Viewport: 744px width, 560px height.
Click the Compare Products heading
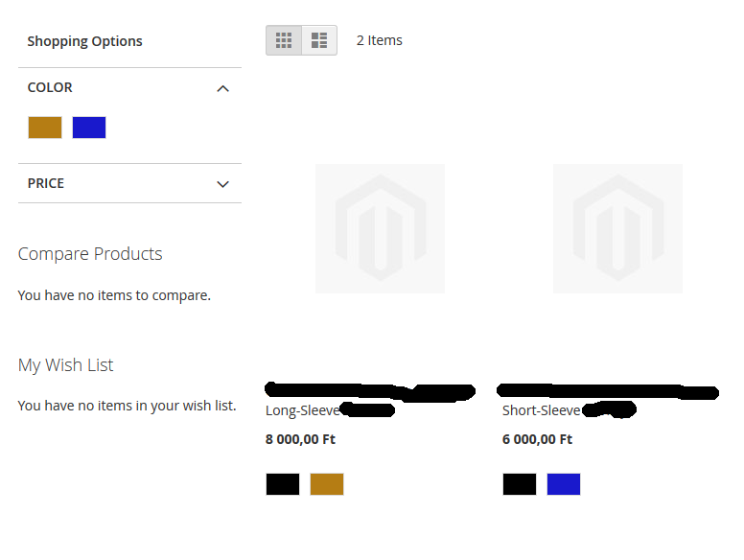(90, 254)
